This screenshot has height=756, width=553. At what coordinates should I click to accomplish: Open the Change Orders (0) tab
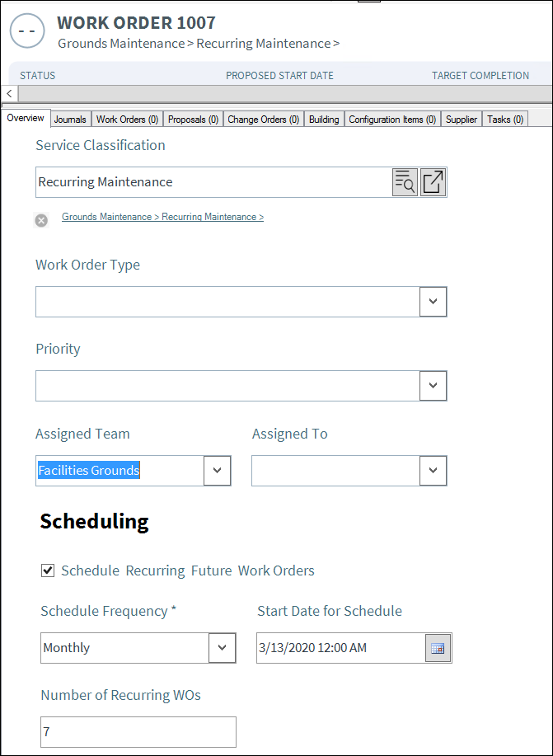coord(263,120)
